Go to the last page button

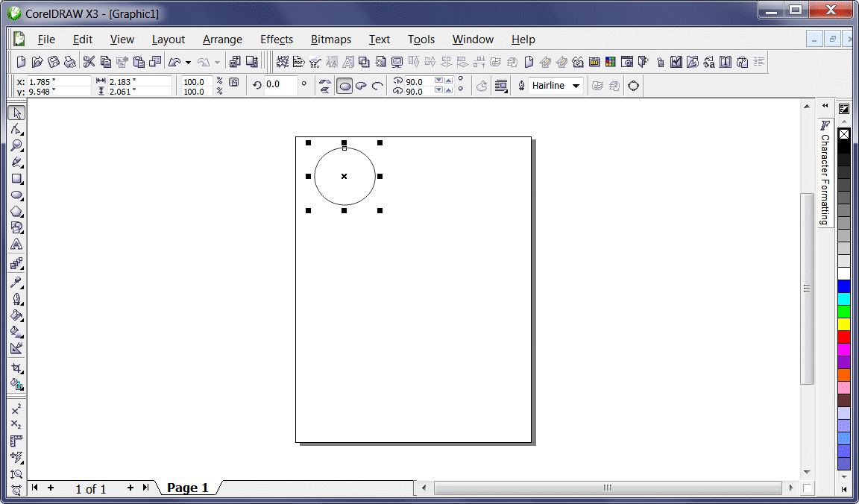(145, 488)
